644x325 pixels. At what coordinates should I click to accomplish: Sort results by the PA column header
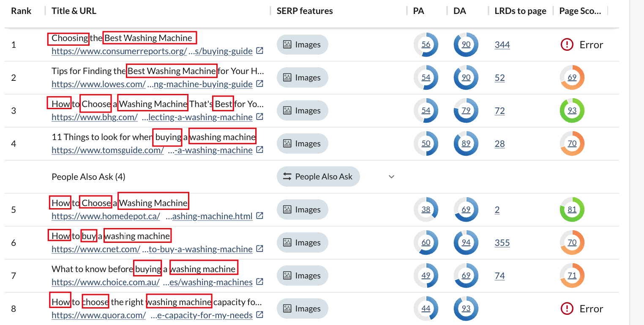pos(418,11)
